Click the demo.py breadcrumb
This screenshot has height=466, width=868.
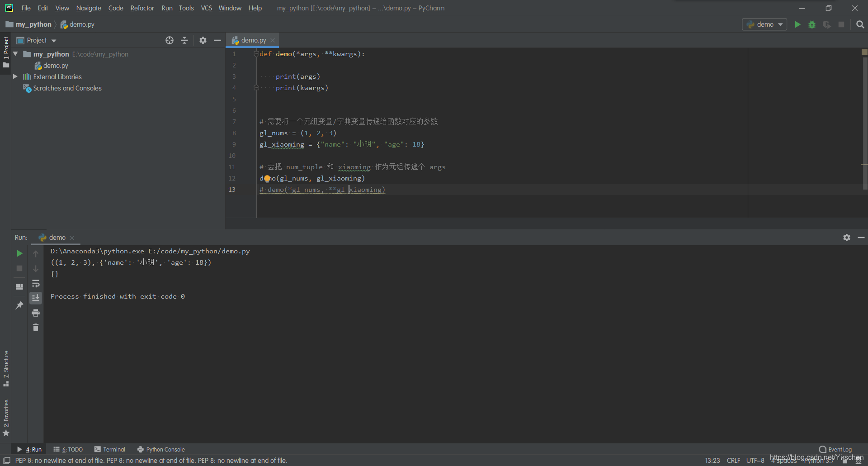point(77,24)
